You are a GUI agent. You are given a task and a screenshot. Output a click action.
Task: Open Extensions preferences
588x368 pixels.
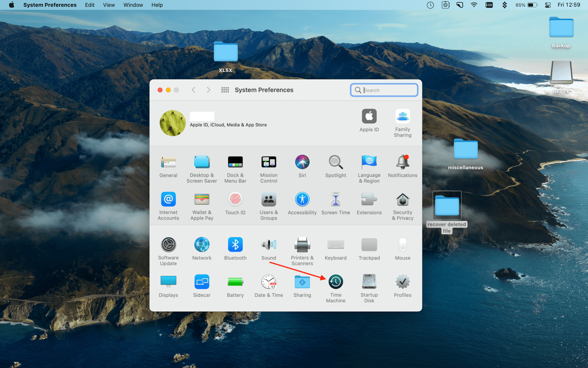coord(369,204)
